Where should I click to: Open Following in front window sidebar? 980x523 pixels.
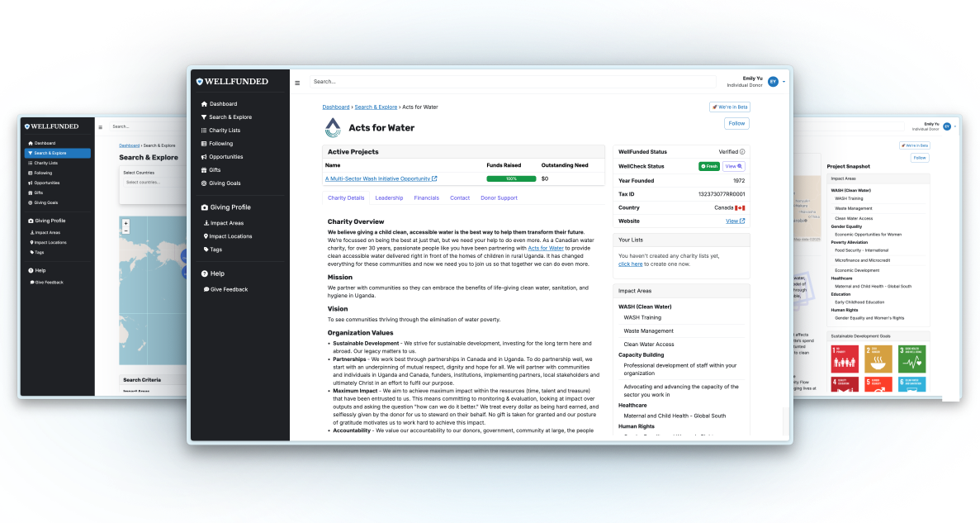(x=217, y=143)
